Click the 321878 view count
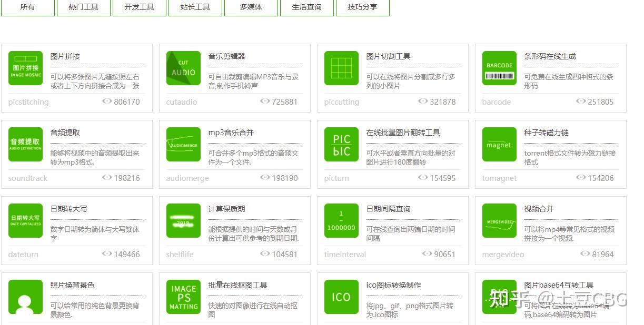644x325 pixels. point(443,102)
